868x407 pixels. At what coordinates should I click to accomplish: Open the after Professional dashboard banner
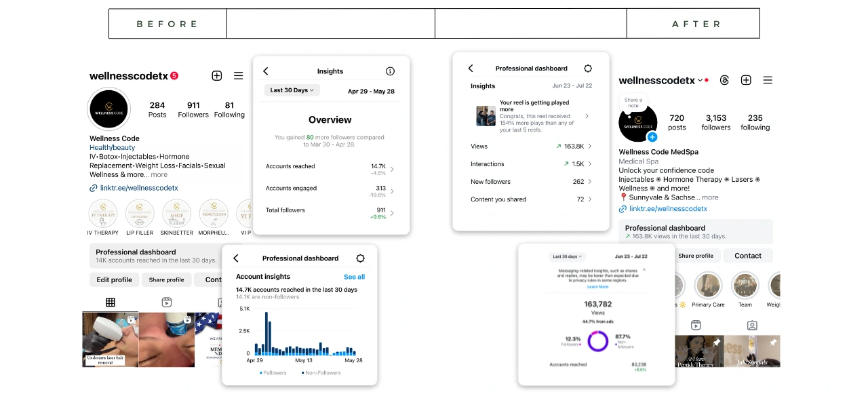pos(696,232)
